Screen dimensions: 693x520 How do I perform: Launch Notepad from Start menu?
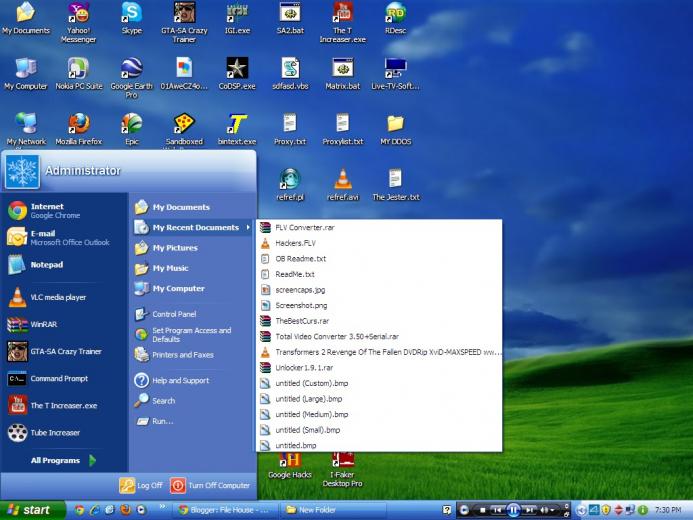point(64,265)
